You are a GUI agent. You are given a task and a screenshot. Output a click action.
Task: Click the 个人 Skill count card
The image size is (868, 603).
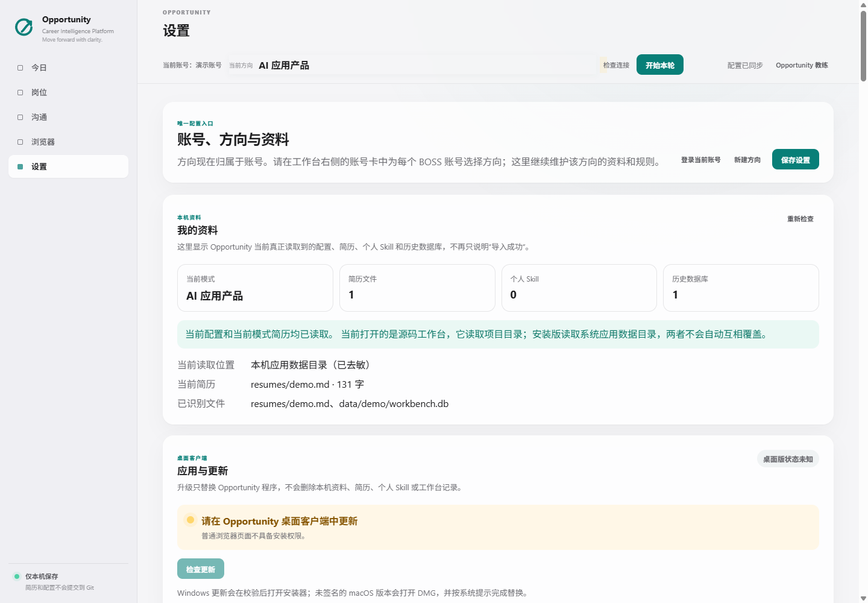pyautogui.click(x=579, y=288)
